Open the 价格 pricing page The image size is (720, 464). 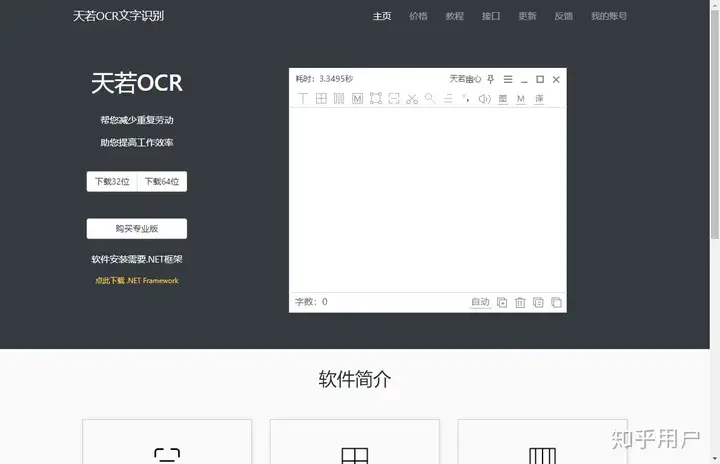[418, 16]
